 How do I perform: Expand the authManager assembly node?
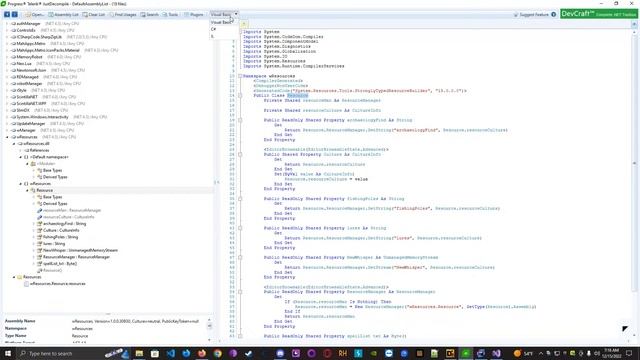point(7,24)
